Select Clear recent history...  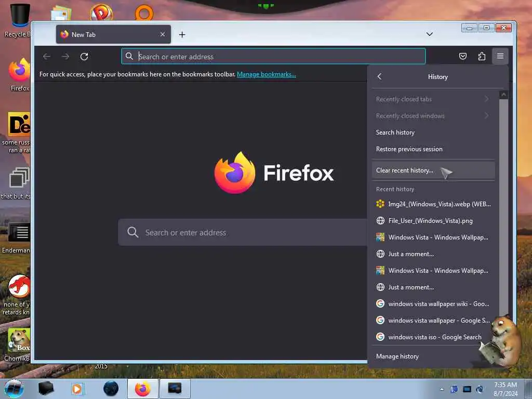433,170
